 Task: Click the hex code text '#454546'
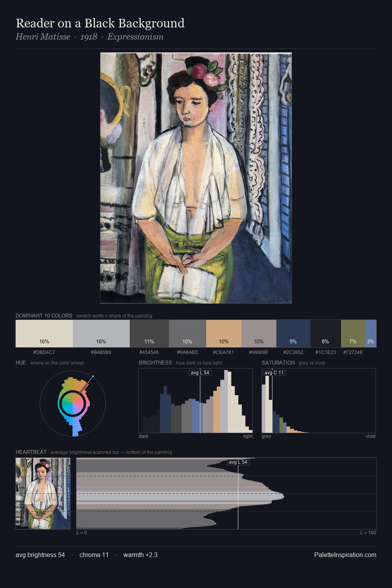pos(149,352)
